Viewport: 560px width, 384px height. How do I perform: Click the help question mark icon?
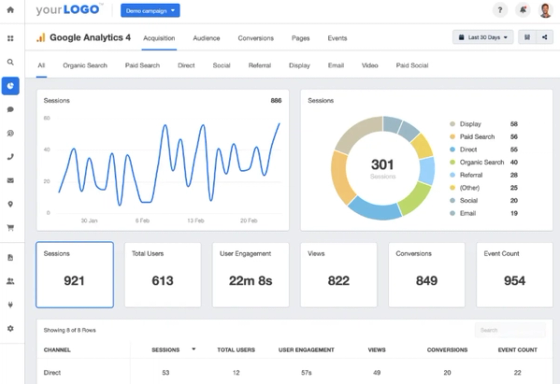coord(500,10)
